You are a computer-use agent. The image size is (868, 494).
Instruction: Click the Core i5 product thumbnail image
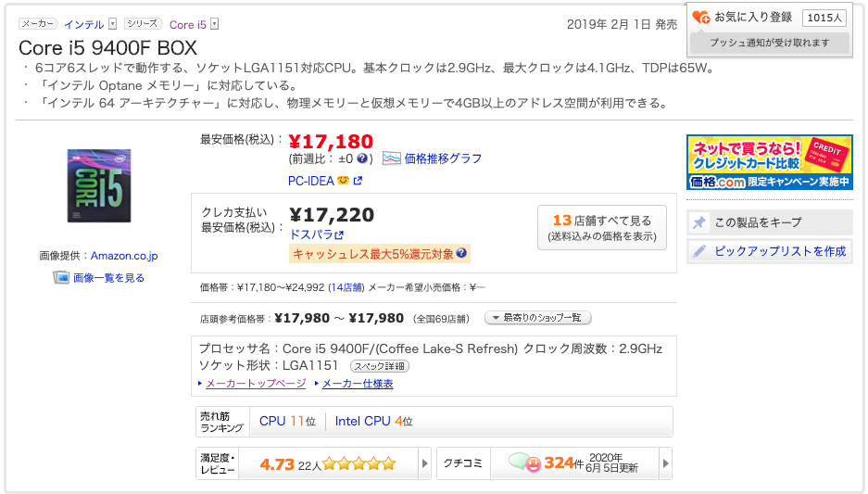[x=99, y=184]
